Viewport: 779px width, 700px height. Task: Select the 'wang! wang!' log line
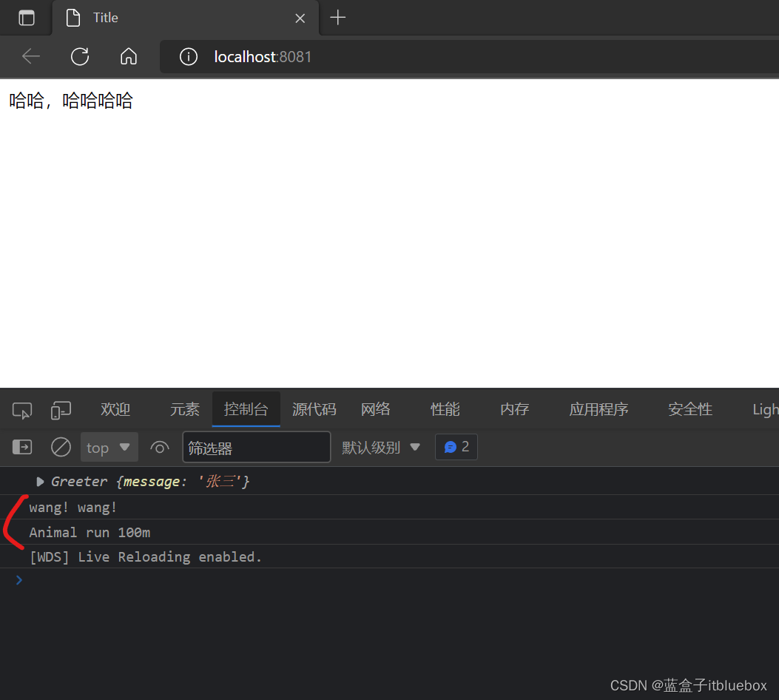73,508
